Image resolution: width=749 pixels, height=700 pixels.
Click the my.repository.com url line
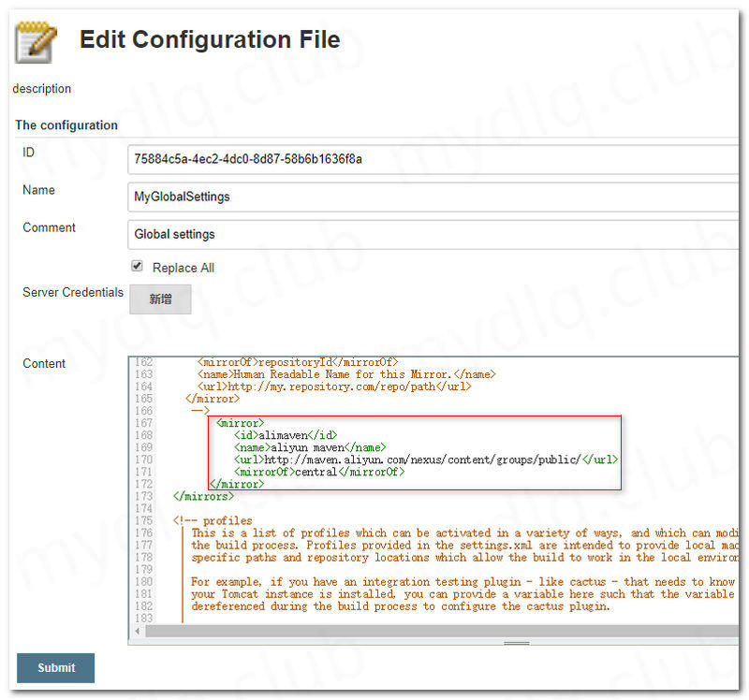coord(334,386)
